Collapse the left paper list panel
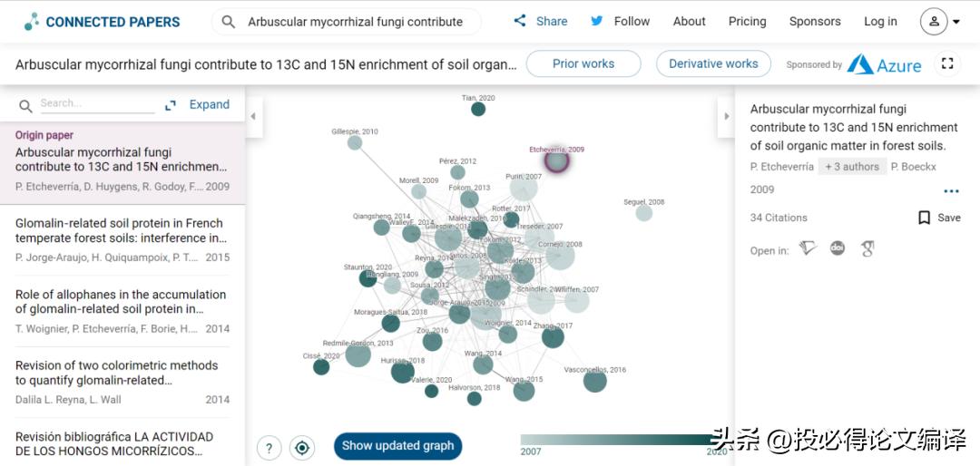This screenshot has height=466, width=980. click(253, 116)
